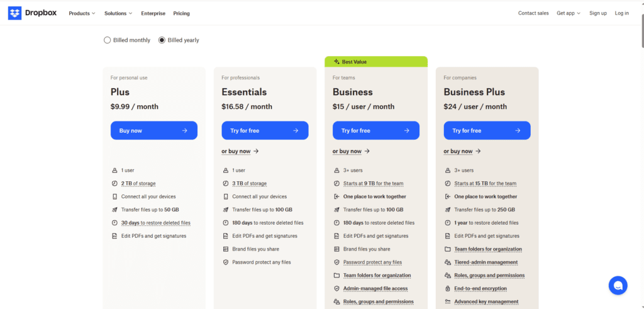Click the shield icon beside 'Password protect any files' in Essentials

tap(225, 262)
